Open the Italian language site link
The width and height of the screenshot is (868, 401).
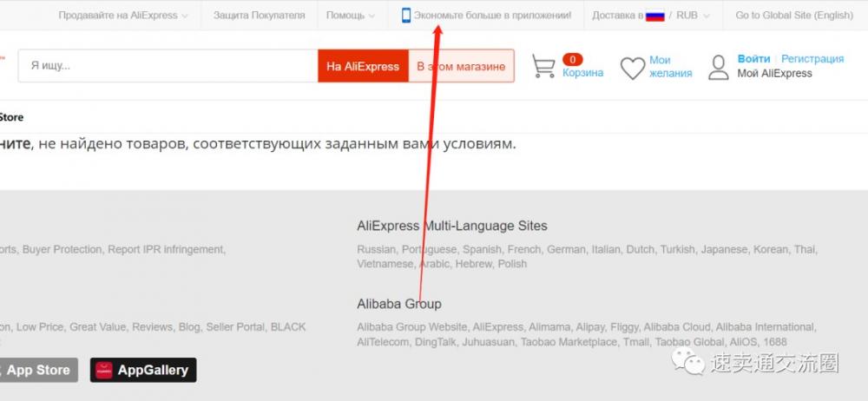click(606, 250)
